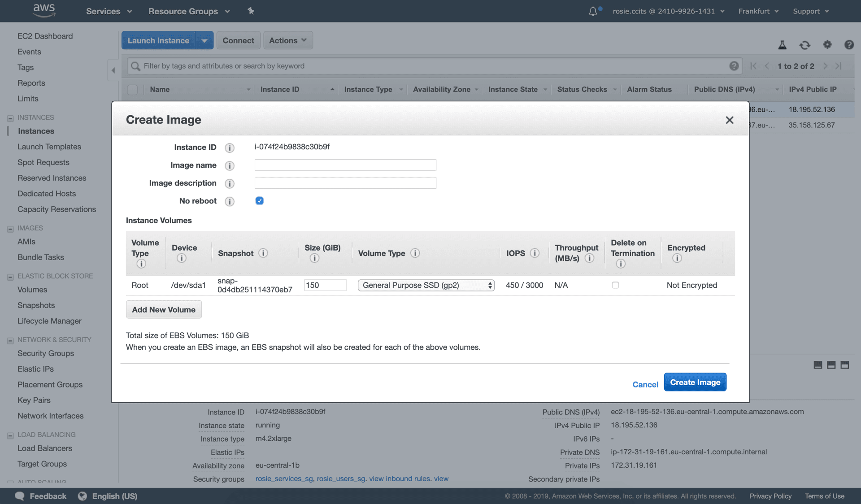
Task: Click the Feedback speech bubble icon
Action: pyautogui.click(x=20, y=496)
